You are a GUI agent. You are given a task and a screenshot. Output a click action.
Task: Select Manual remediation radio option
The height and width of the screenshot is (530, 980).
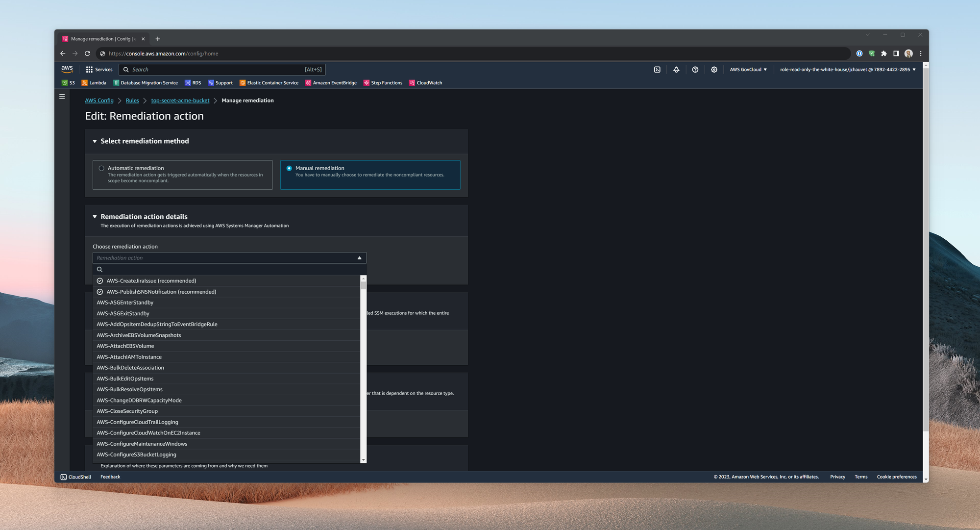click(x=289, y=168)
